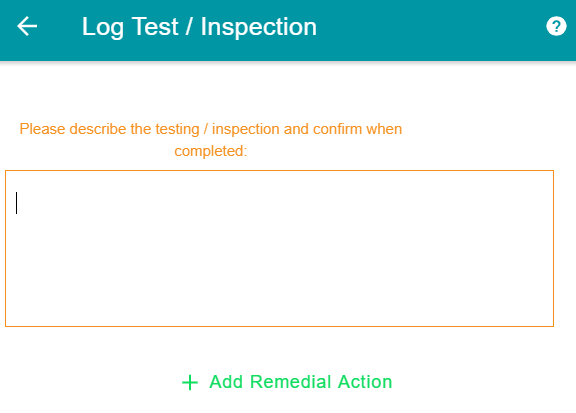576x413 pixels.
Task: Click the green plus icon
Action: click(x=190, y=383)
